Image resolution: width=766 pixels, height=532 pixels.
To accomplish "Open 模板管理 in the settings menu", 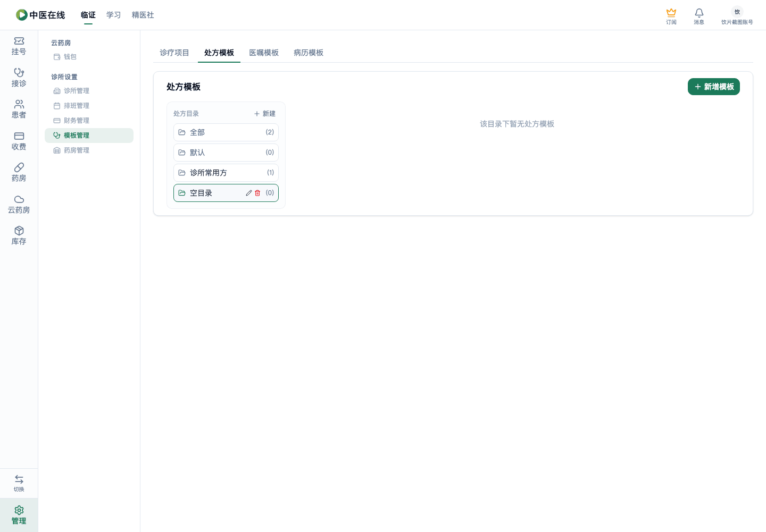I will tap(89, 136).
